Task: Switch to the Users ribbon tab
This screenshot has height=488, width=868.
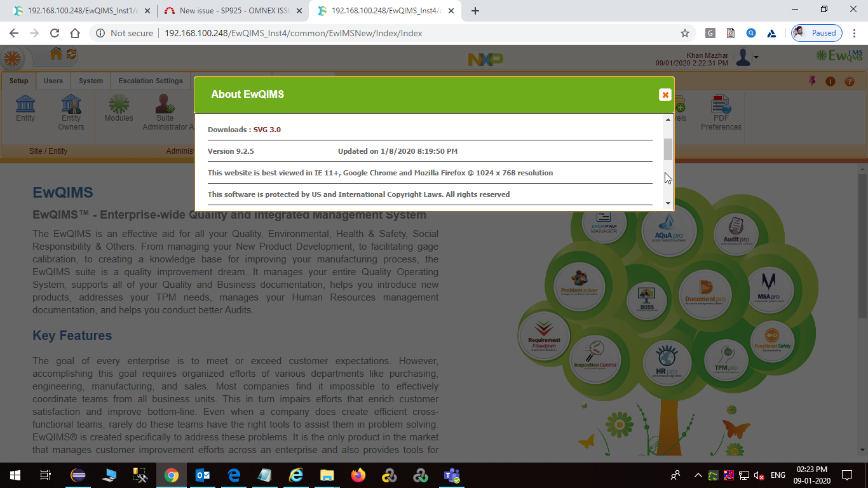Action: pyautogui.click(x=53, y=81)
